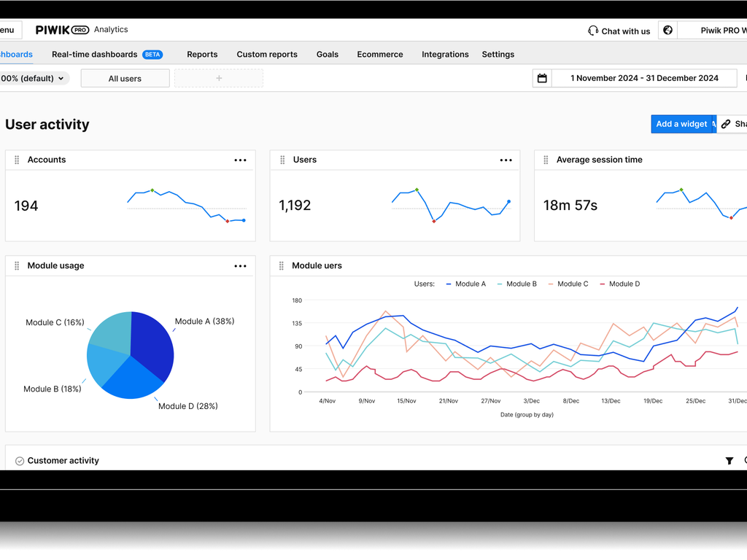Select the All users segment
This screenshot has height=560, width=747.
click(x=125, y=78)
